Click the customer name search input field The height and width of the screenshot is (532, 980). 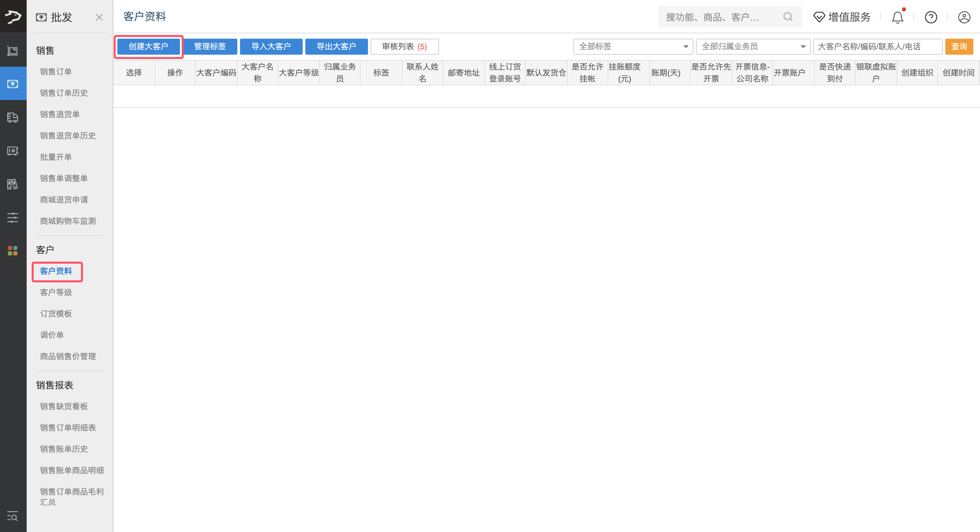877,46
